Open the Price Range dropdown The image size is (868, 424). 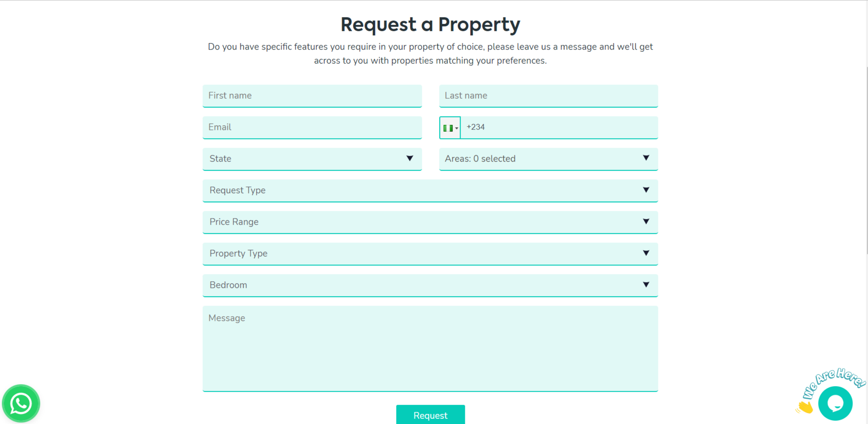pyautogui.click(x=430, y=222)
